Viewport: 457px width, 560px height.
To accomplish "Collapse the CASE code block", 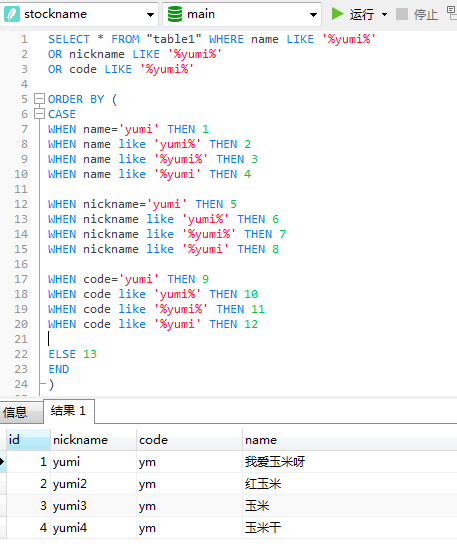I will click(x=39, y=114).
